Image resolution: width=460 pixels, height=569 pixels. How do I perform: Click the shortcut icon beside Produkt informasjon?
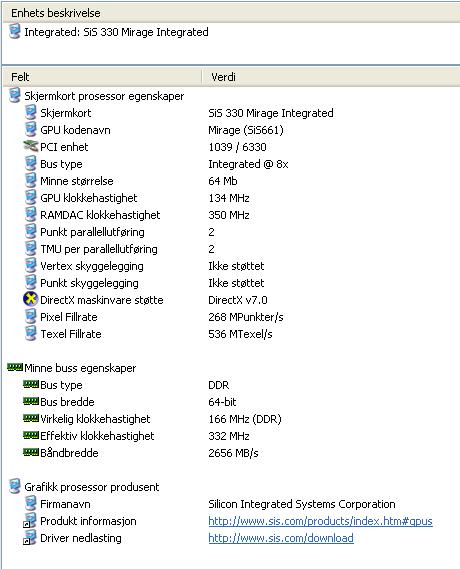coord(30,520)
